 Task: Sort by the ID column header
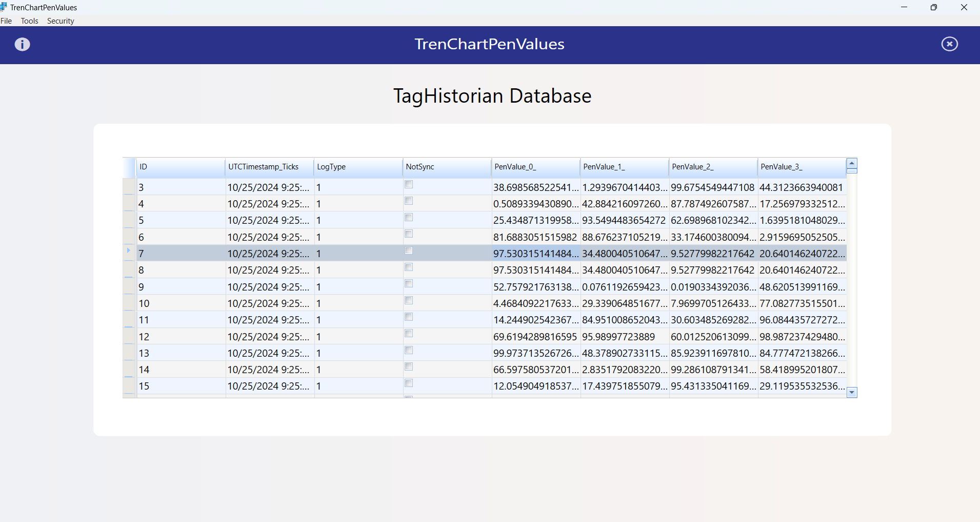click(180, 167)
